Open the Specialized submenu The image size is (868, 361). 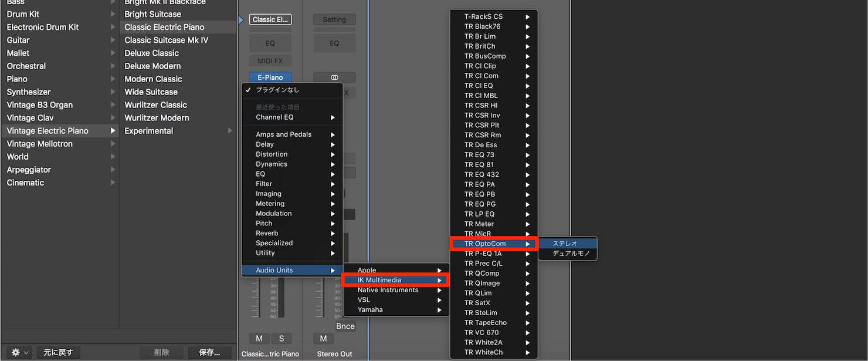[x=292, y=243]
